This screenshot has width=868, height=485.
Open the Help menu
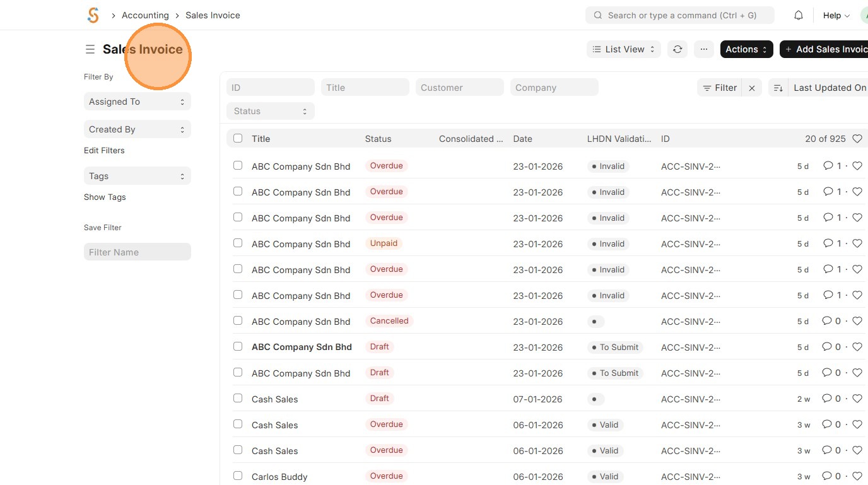point(836,15)
